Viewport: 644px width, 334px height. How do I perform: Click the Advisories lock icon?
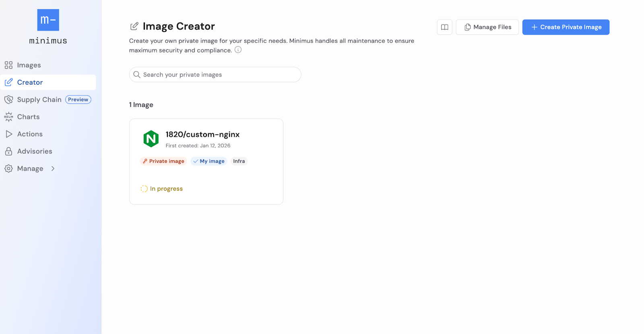click(x=8, y=151)
